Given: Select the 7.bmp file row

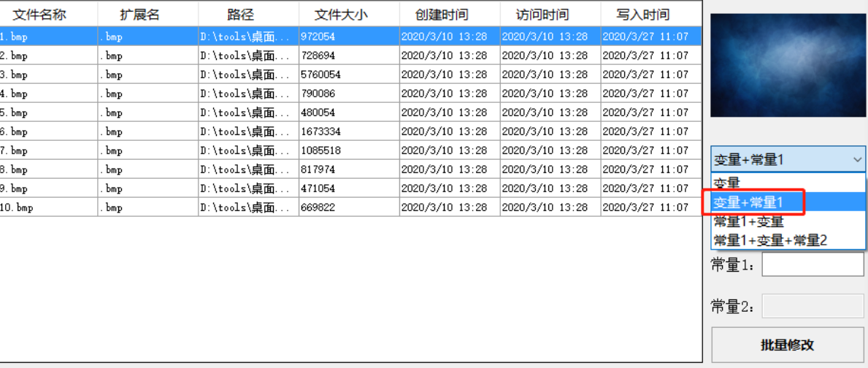Looking at the screenshot, I should [350, 150].
